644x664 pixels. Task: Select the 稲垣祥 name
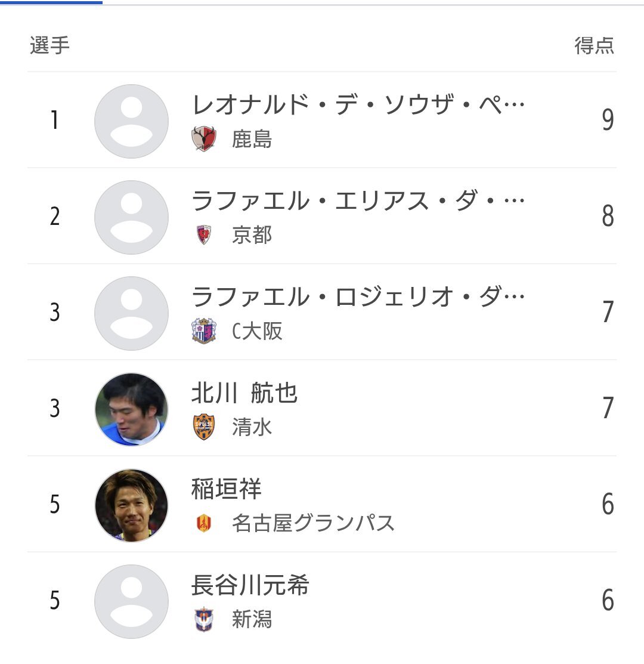point(227,489)
